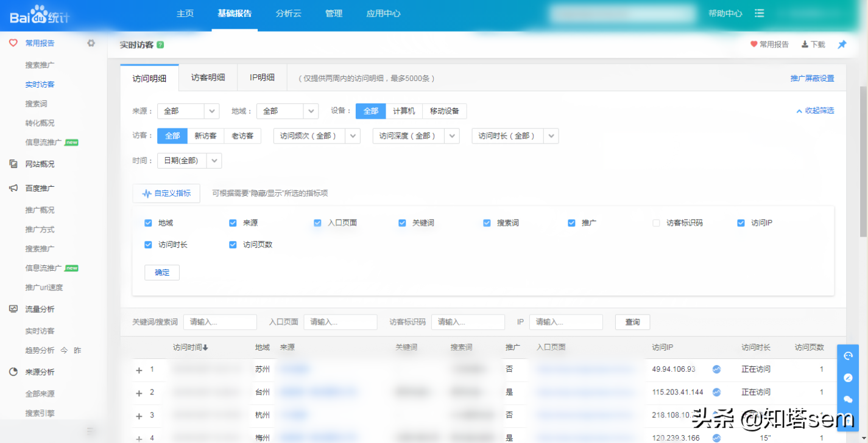Image resolution: width=868 pixels, height=443 pixels.
Task: Collapse filters via 收起筛选
Action: click(x=815, y=111)
